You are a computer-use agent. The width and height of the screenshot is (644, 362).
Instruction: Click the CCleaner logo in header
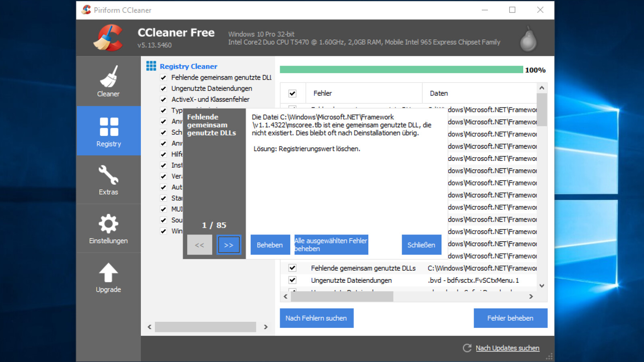pyautogui.click(x=108, y=38)
